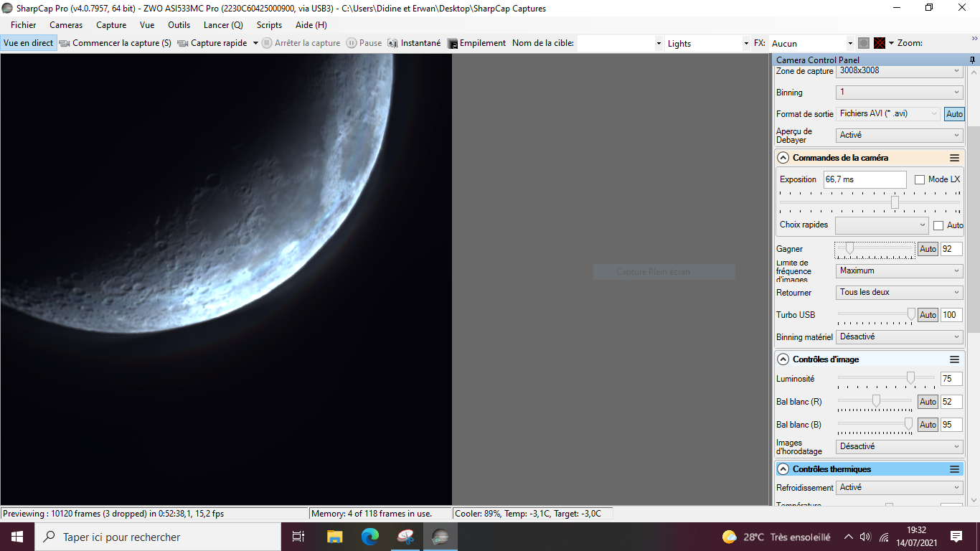Tick the Auto exposure checkbox
The image size is (980, 551).
pos(938,225)
